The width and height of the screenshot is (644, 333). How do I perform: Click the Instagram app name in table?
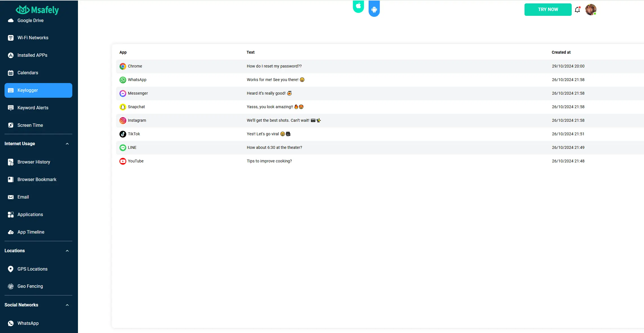click(x=137, y=120)
